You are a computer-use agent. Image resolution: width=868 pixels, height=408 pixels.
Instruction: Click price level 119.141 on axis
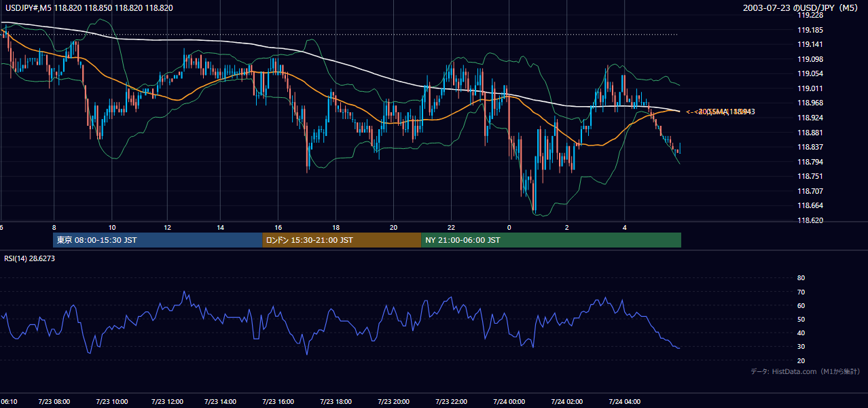click(810, 44)
